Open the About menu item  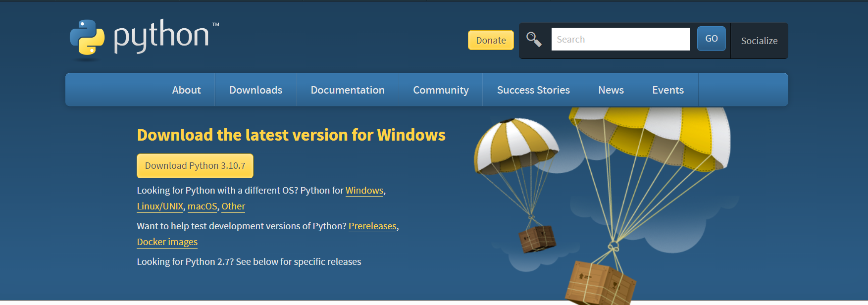coord(186,90)
